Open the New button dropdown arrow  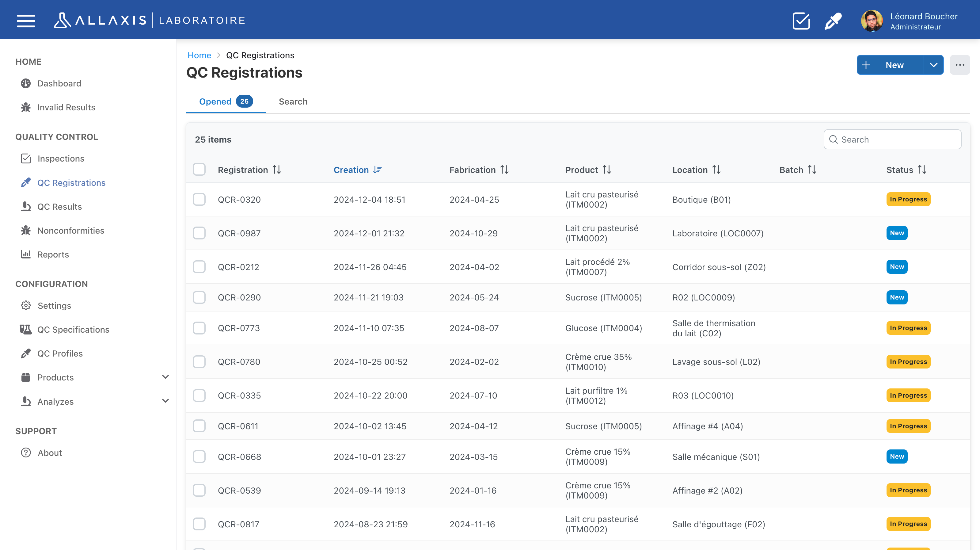[933, 65]
